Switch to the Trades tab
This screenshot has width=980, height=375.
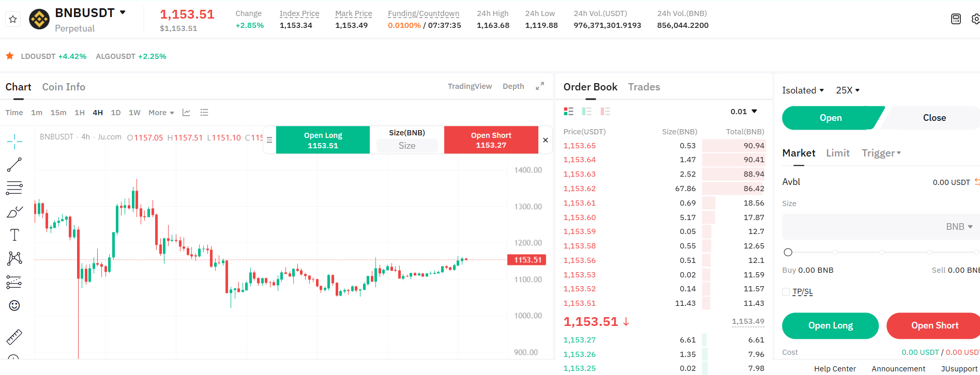[x=644, y=87]
